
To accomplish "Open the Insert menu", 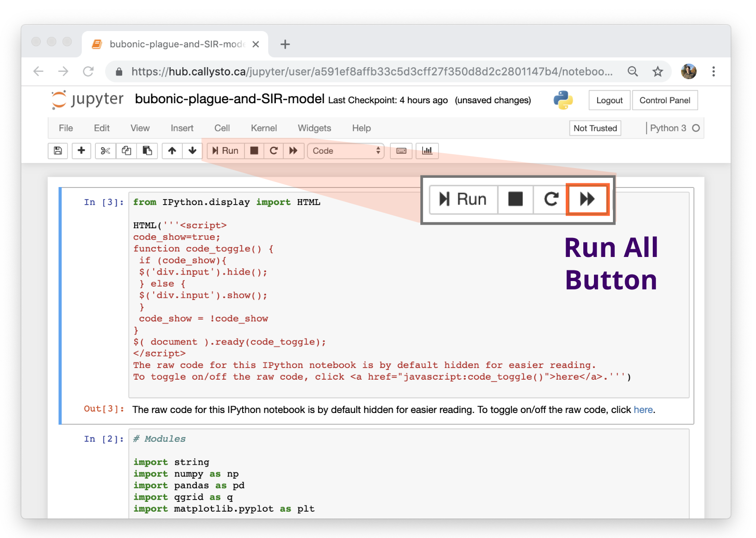I will click(x=182, y=128).
